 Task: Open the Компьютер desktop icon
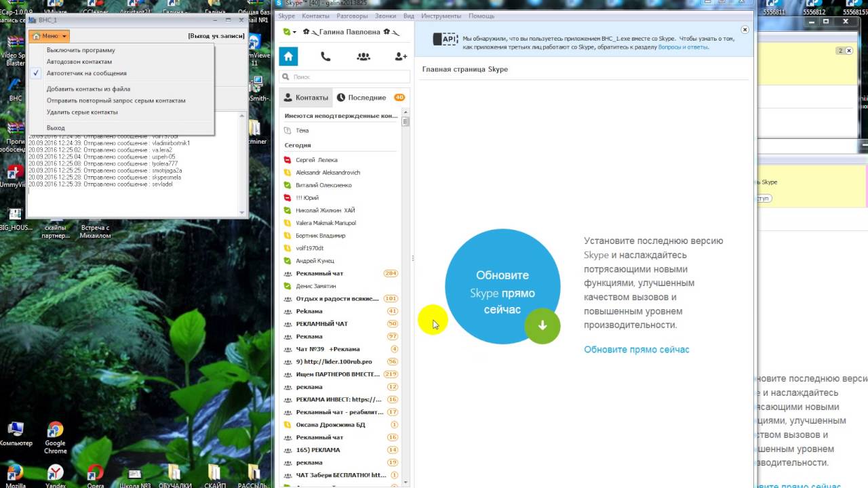[16, 434]
